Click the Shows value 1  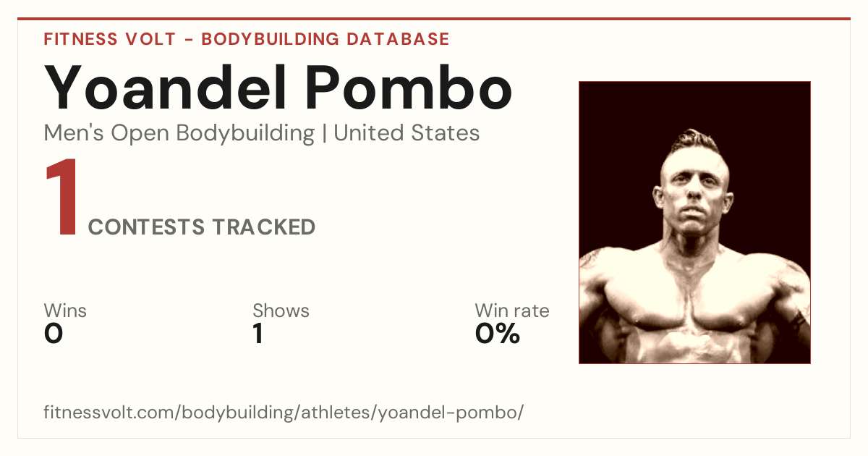point(258,334)
